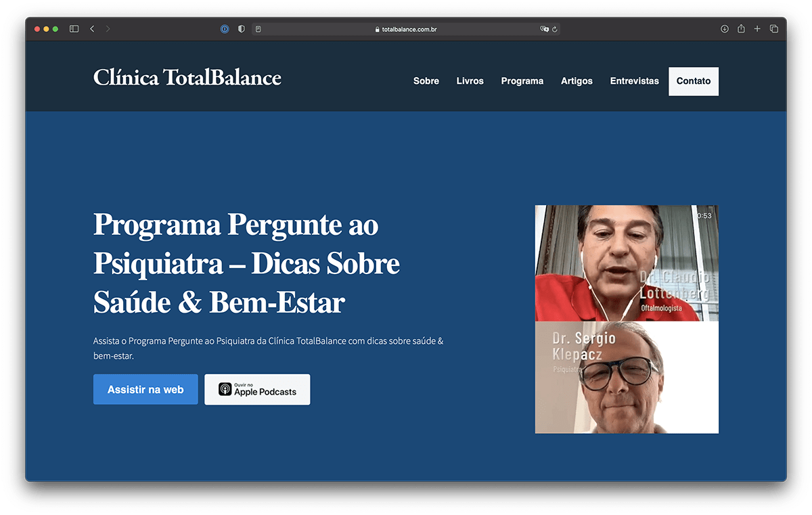Open the Sobre menu item
The image size is (812, 515).
pos(426,81)
